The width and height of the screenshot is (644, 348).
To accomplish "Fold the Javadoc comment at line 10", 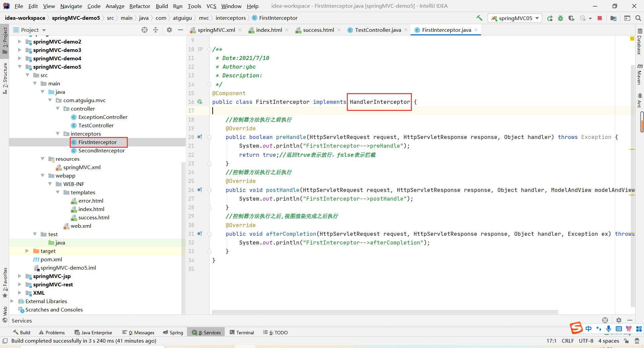I will pos(209,49).
